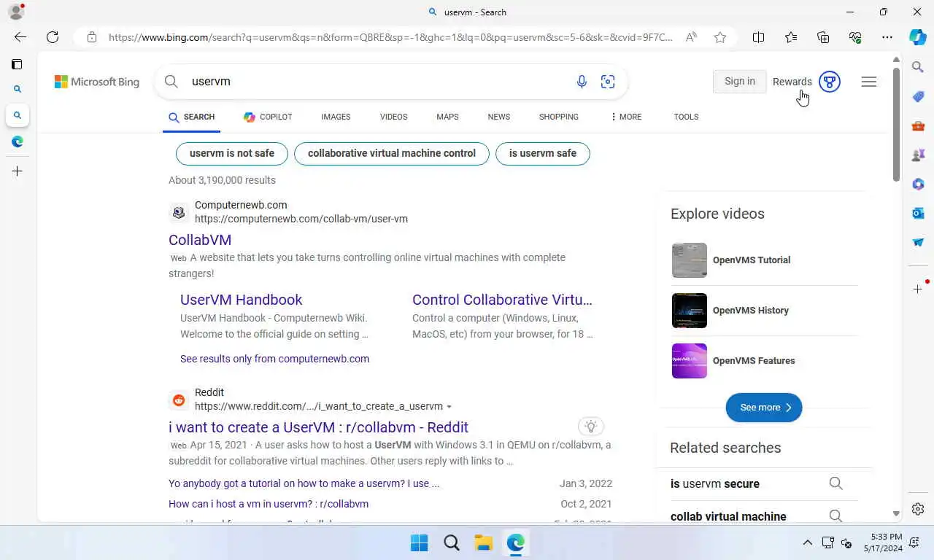Open tab actions menu icon
The height and width of the screenshot is (560, 934).
click(17, 64)
